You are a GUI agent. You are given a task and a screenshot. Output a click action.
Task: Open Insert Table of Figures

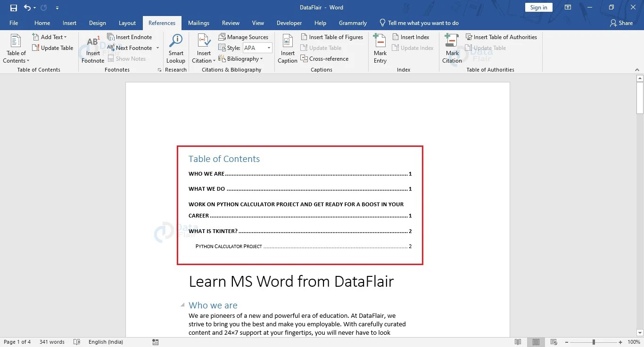(x=332, y=37)
